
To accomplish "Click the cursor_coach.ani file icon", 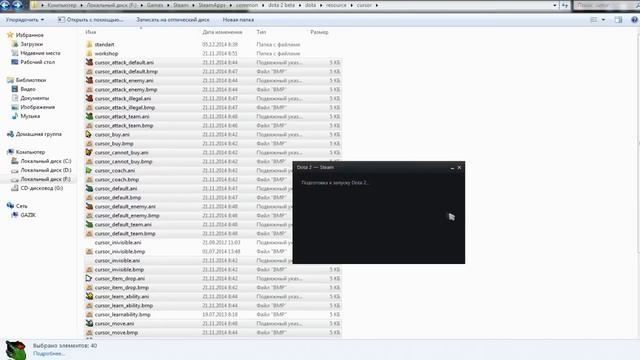I will [x=89, y=170].
